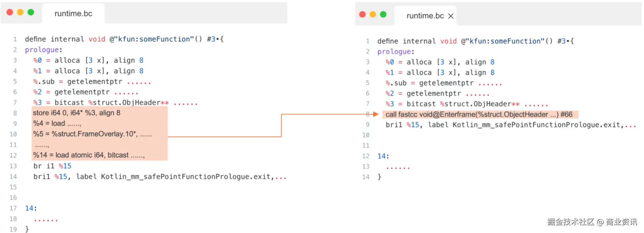The height and width of the screenshot is (233, 644).
Task: Click the red close dot in left window
Action: coord(10,12)
